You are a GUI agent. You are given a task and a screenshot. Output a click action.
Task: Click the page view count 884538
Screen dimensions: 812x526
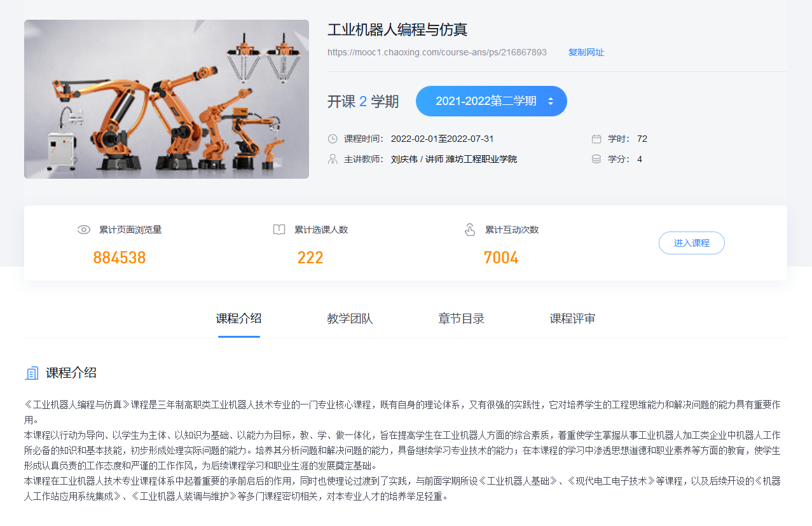120,258
